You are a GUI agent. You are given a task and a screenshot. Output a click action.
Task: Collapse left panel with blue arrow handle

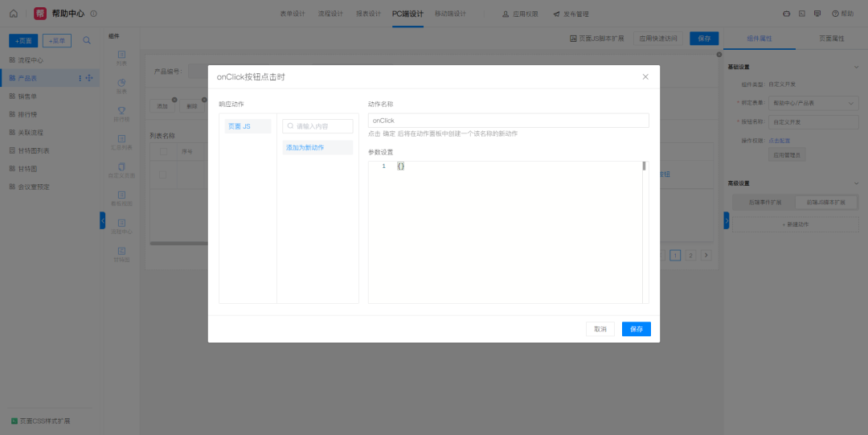(x=102, y=220)
